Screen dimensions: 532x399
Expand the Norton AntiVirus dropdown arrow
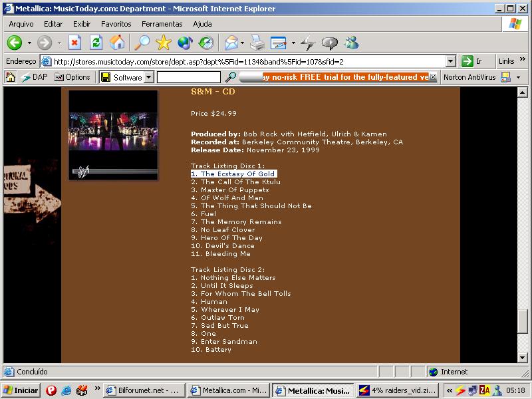(518, 77)
